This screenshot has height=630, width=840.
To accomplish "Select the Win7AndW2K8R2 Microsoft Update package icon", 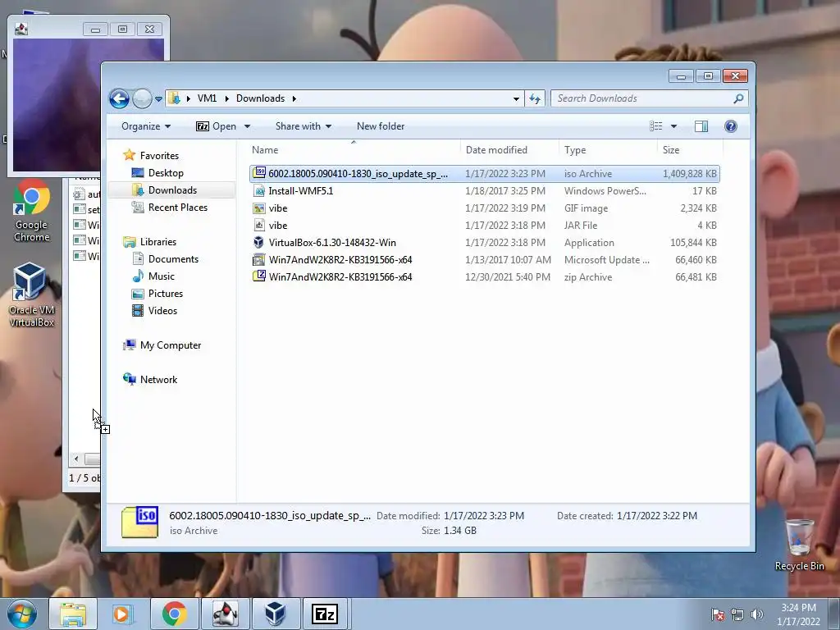I will pos(259,260).
